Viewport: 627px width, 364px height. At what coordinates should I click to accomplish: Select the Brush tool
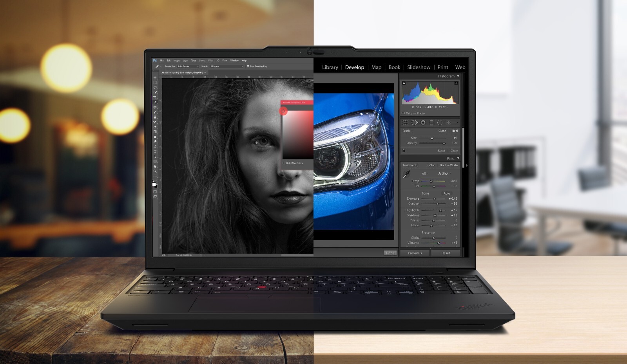tap(155, 112)
